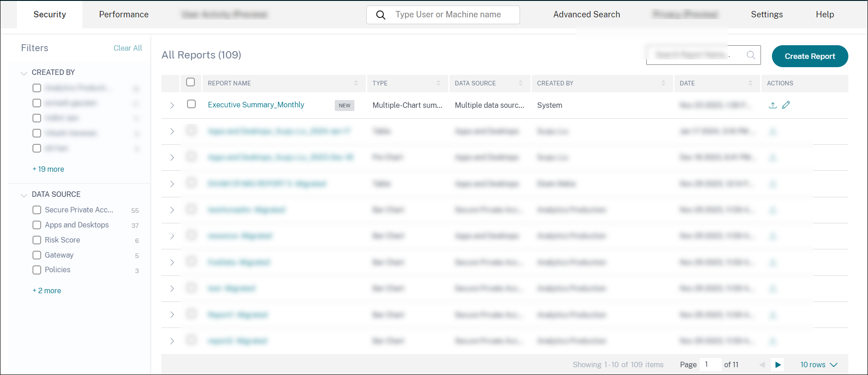Show 19 more Created By filters

(x=48, y=169)
